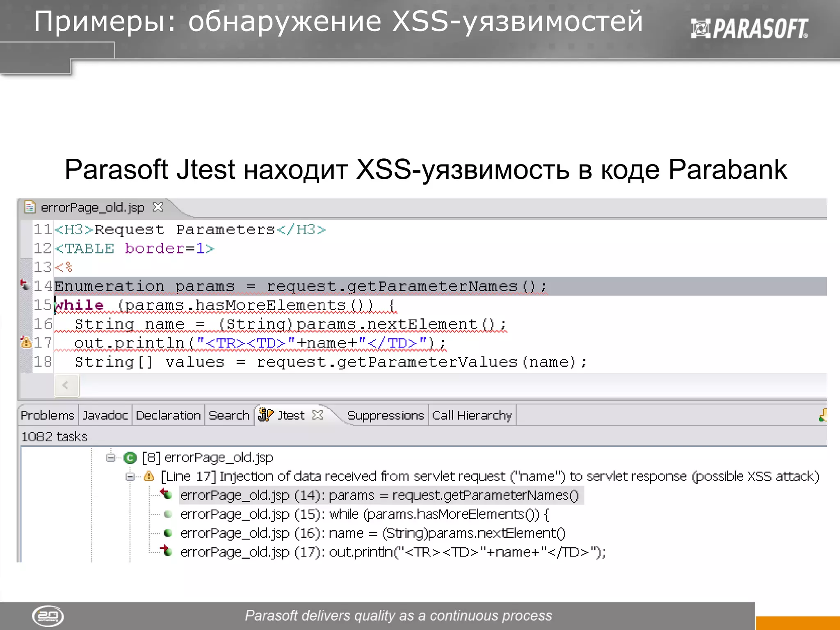Image resolution: width=840 pixels, height=630 pixels.
Task: Open the Call Hierarchy tab
Action: click(472, 415)
